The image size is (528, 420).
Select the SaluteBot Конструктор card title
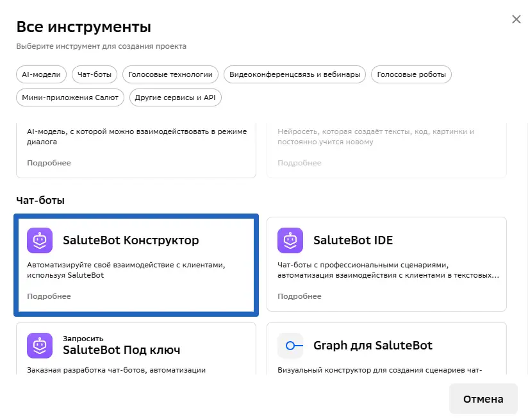pyautogui.click(x=131, y=240)
